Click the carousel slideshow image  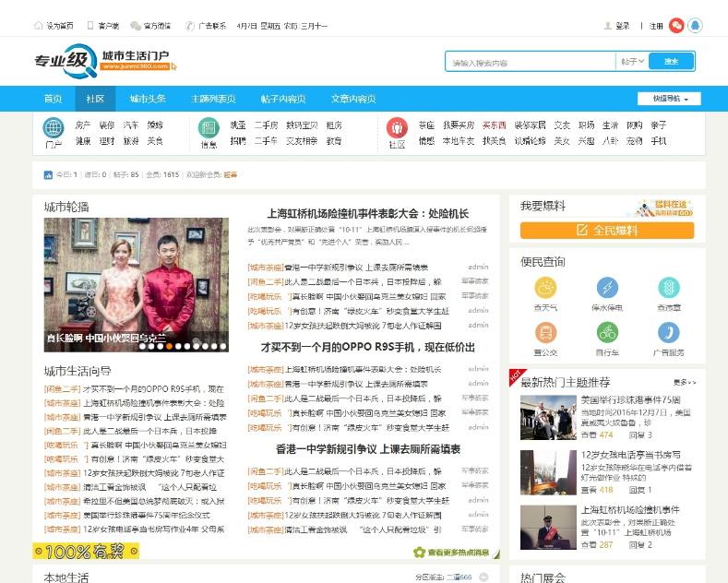[136, 285]
